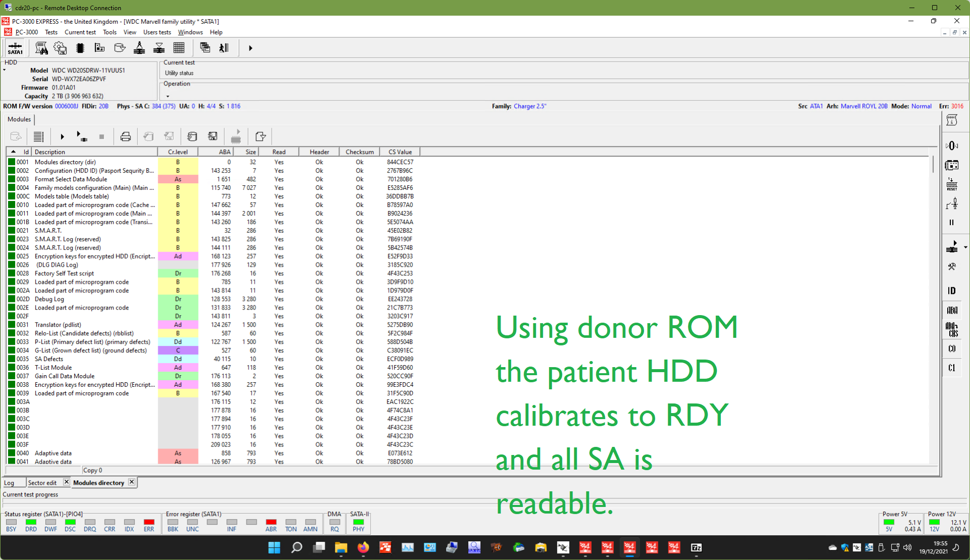This screenshot has height=560, width=970.
Task: Open the PC-3000 menu
Action: coord(27,32)
